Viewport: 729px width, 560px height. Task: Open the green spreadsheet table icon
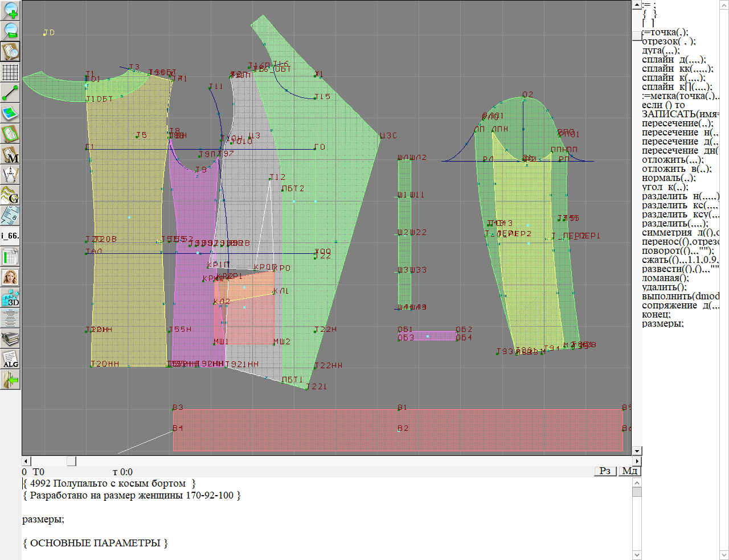[10, 257]
